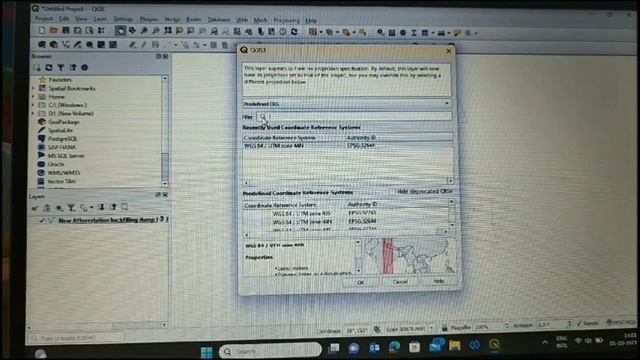Image resolution: width=640 pixels, height=360 pixels.
Task: Click the Filter Legend funnel in Layers panel
Action: tap(71, 208)
